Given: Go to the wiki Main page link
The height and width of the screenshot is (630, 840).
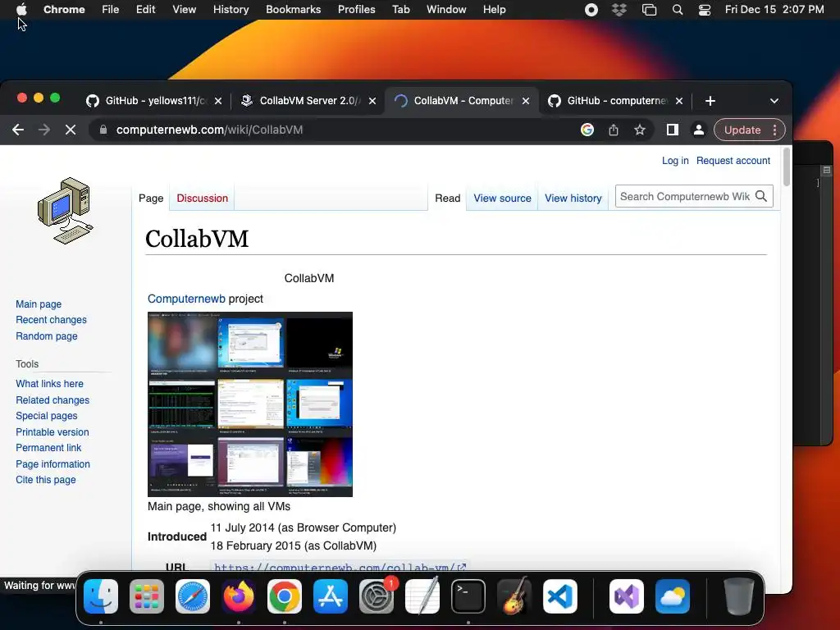Looking at the screenshot, I should coord(39,304).
